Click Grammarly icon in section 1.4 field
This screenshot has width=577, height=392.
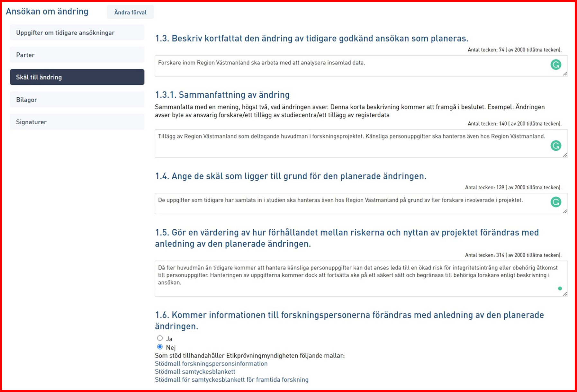coord(556,202)
